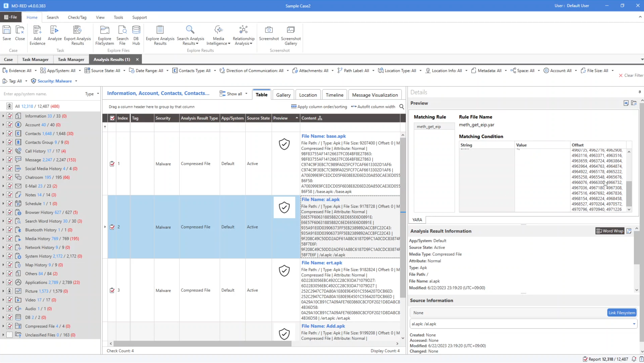Open the Check/Tag ribbon tab
The image size is (644, 363).
(77, 18)
